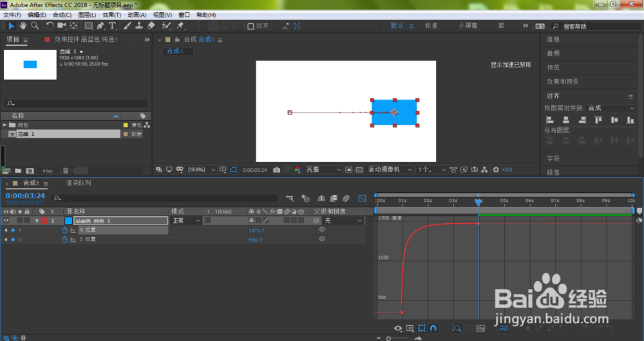Enable the 对齐 snapping checkbox
The width and height of the screenshot is (644, 341).
point(251,26)
